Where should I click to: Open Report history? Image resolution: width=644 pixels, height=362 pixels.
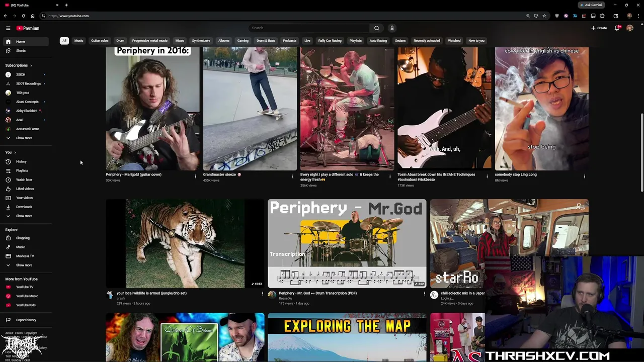pyautogui.click(x=27, y=320)
